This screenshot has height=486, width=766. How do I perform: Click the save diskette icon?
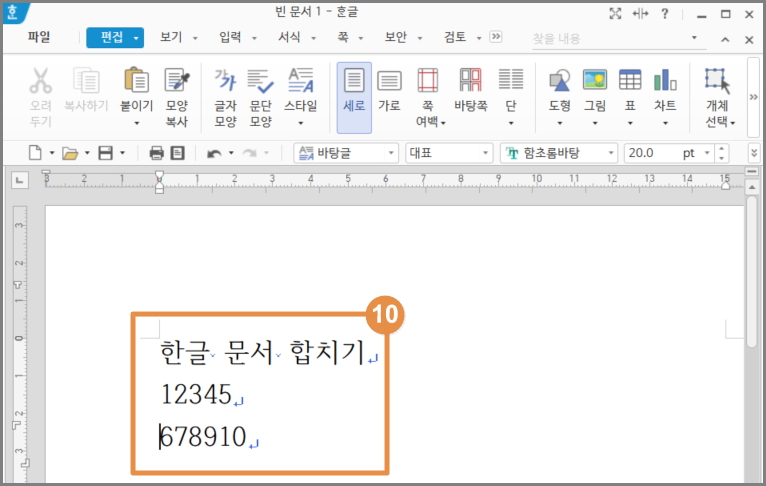[106, 153]
